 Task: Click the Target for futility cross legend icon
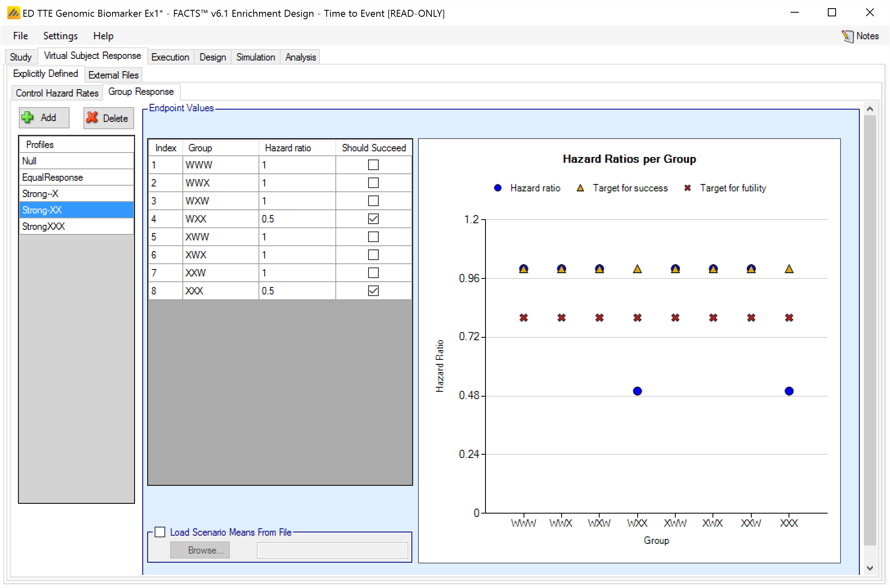coord(688,188)
